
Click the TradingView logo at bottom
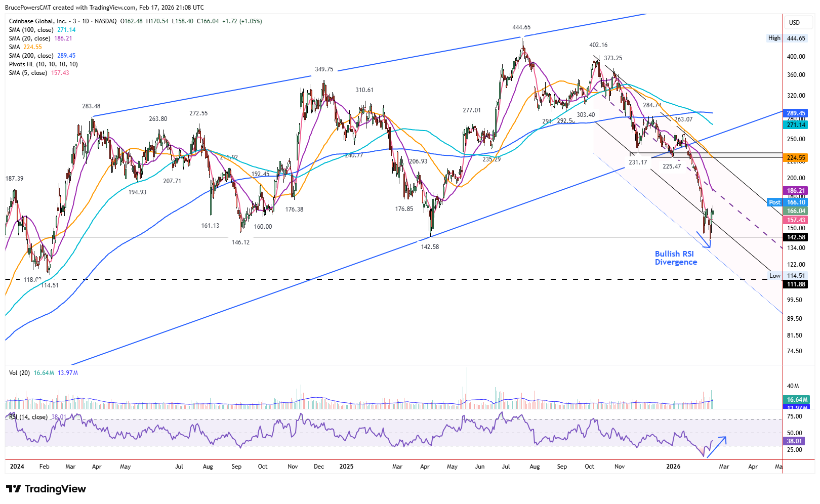point(46,489)
